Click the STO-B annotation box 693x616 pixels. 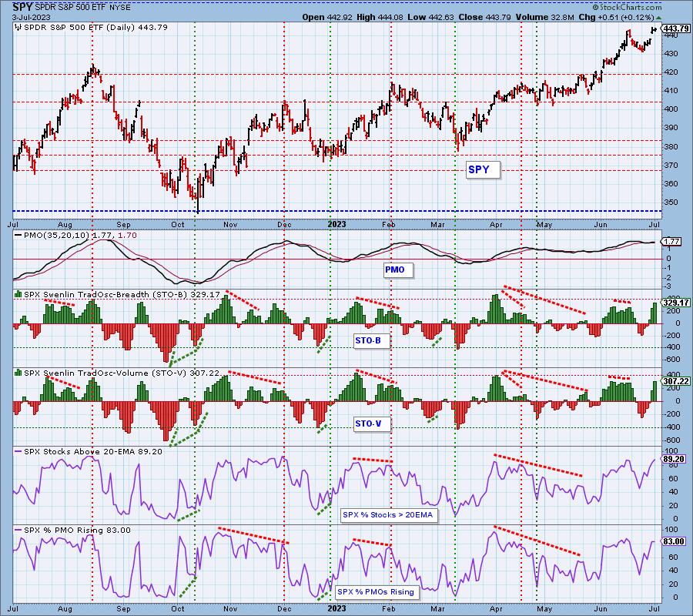click(372, 340)
